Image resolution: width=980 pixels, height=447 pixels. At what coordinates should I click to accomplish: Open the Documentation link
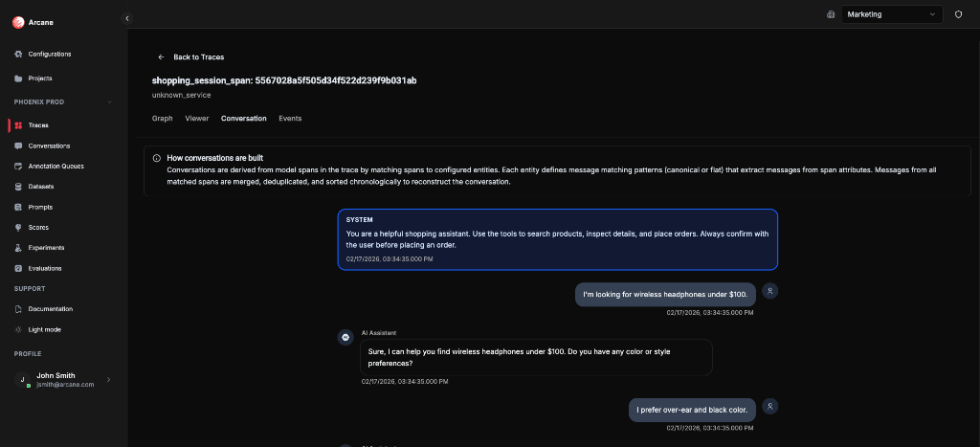click(x=50, y=309)
